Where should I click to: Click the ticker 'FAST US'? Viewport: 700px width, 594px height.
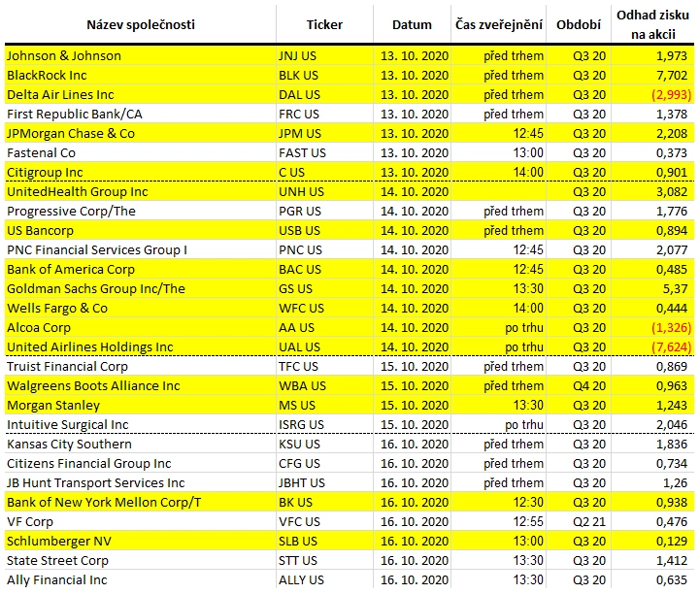tap(302, 152)
